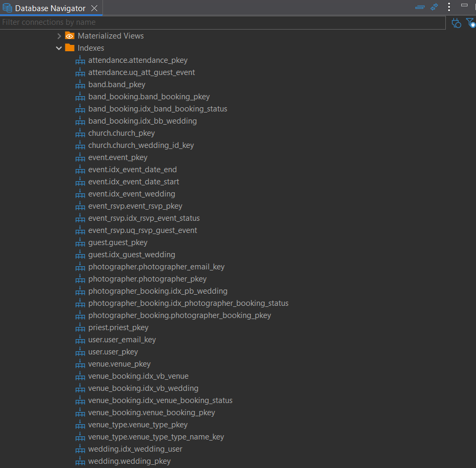Screen dimensions: 476x468
Task: Click the Filter connections by name field
Action: [x=222, y=22]
